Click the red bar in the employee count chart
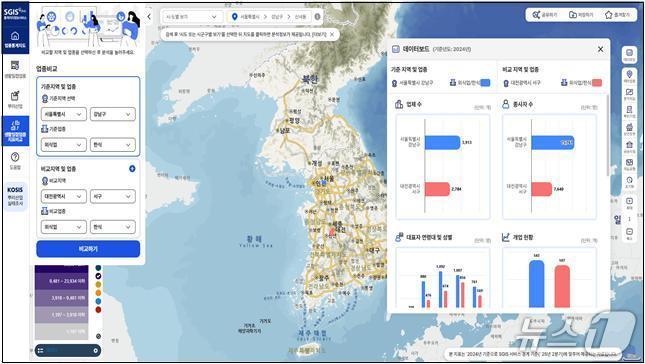 (x=541, y=189)
